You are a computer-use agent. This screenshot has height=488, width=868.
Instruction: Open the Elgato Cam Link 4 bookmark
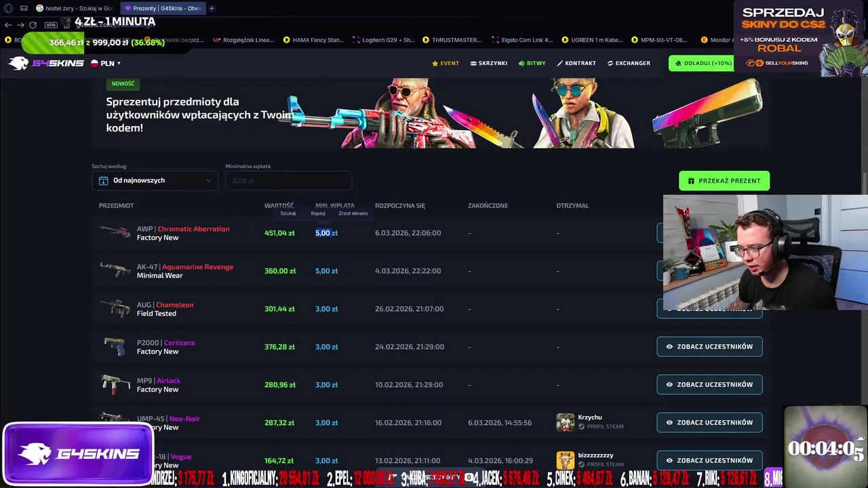pos(522,40)
